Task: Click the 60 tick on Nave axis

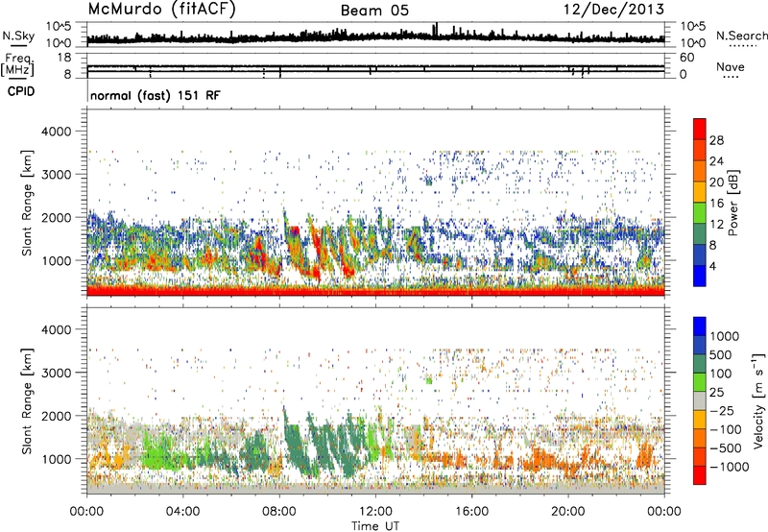Action: click(x=687, y=58)
